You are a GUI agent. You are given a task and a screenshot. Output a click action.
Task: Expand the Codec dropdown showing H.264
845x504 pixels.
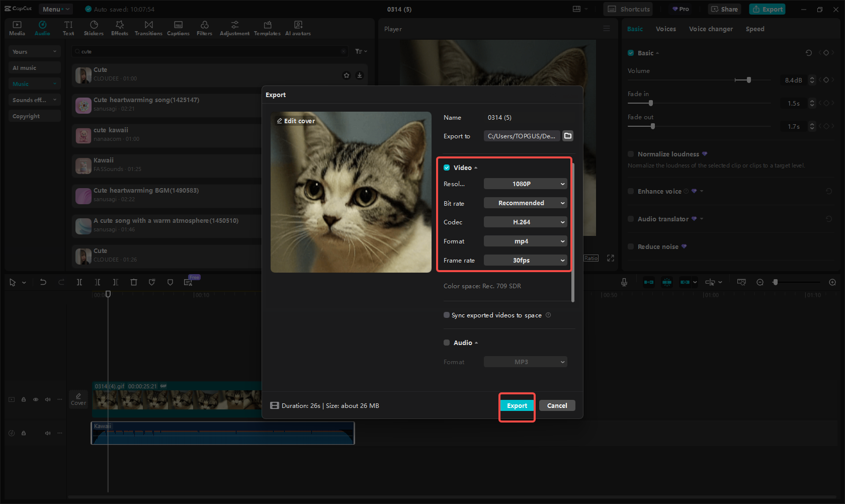coord(525,222)
